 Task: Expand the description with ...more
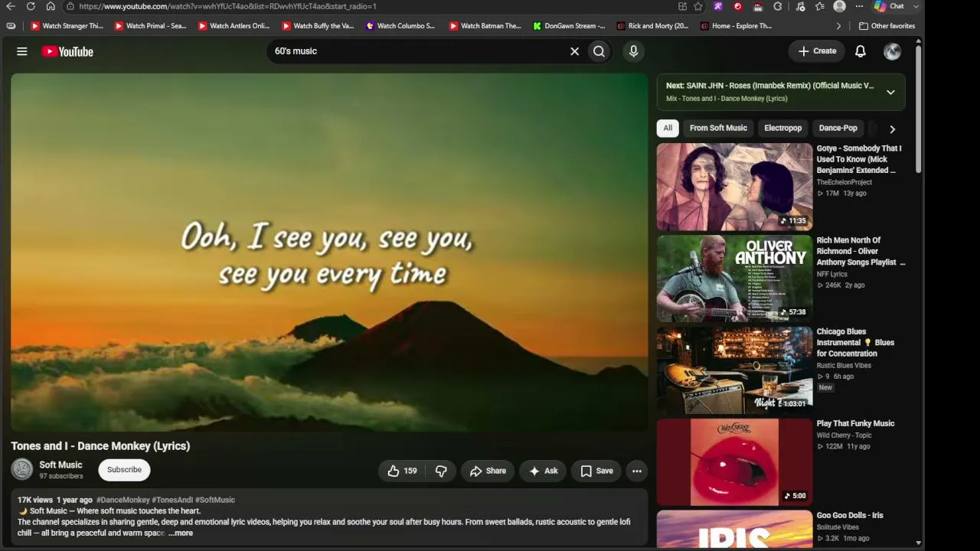tap(181, 533)
